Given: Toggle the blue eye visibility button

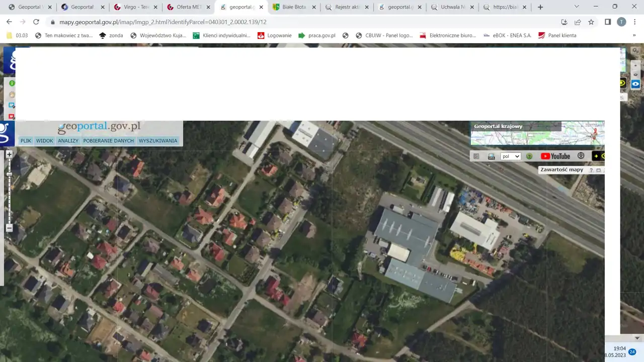Looking at the screenshot, I should 635,84.
